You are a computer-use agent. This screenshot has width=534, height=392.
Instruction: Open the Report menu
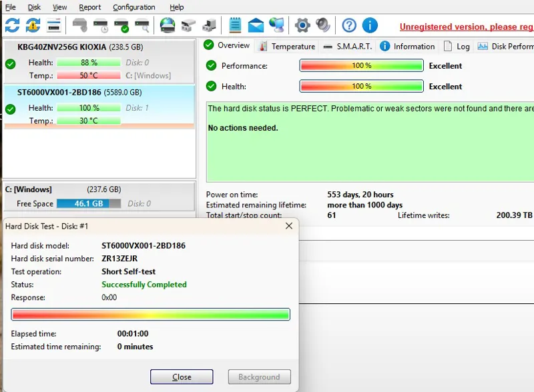[90, 7]
